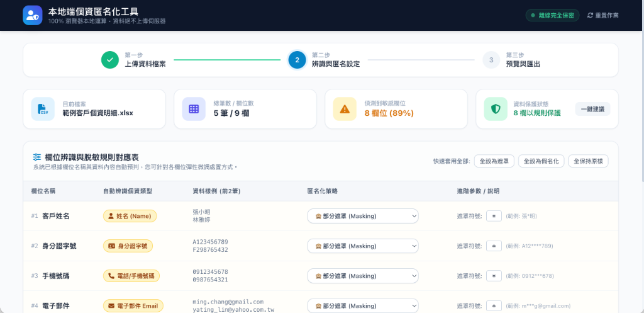Open the 客戶姓名 anonymization strategy dropdown
This screenshot has width=644, height=313.
[363, 216]
